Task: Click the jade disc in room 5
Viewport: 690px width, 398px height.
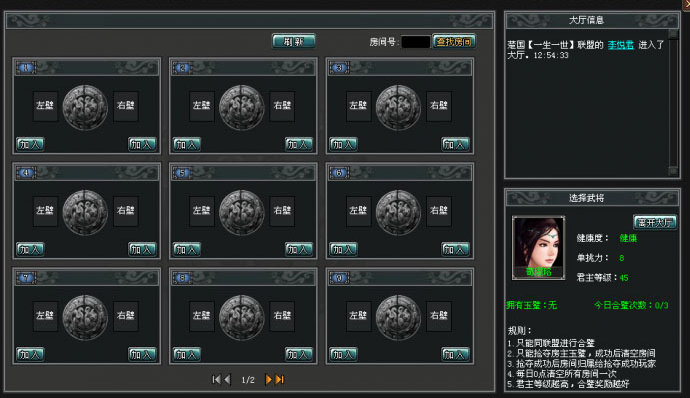Action: [242, 212]
